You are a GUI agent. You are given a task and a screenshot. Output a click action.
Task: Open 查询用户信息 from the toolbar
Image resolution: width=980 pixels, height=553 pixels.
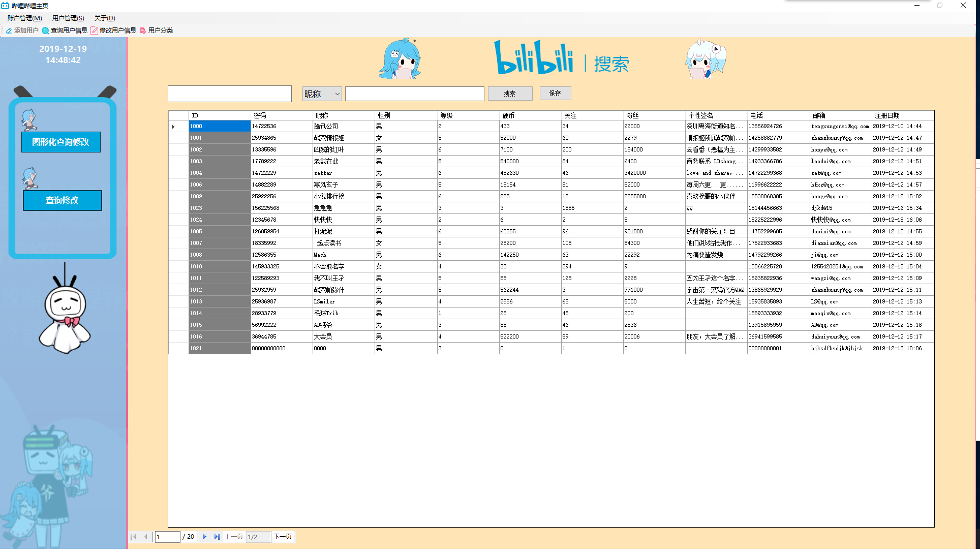(65, 30)
